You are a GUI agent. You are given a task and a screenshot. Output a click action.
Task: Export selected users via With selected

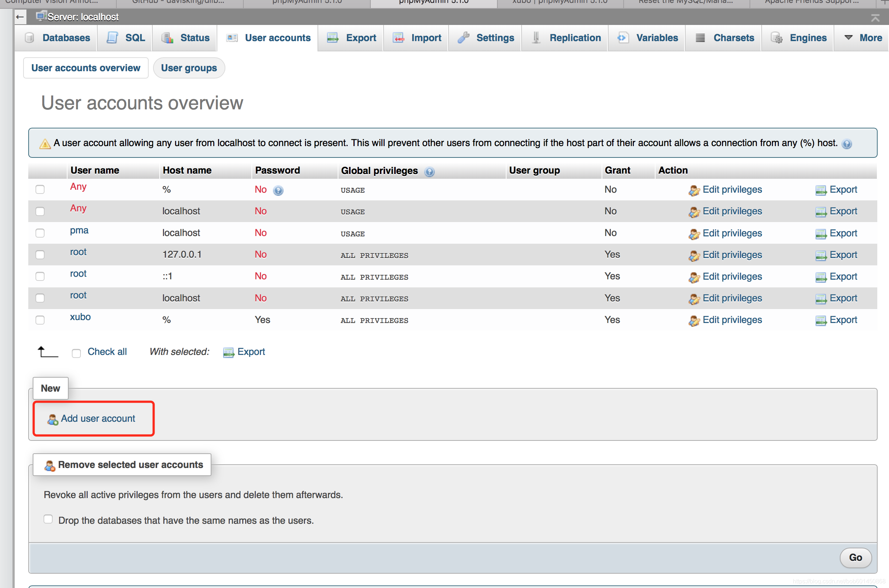250,352
